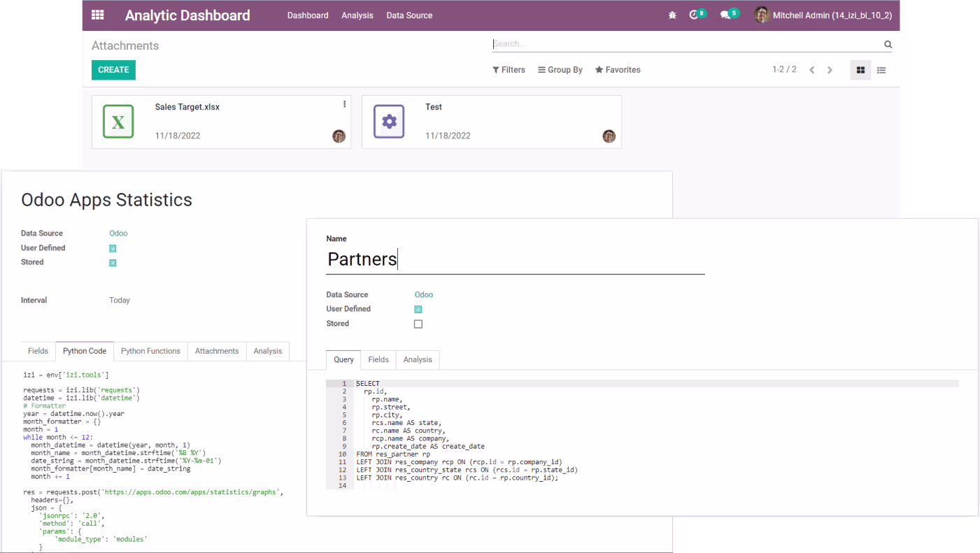Click the pager counter 1-2 / 2
The height and width of the screenshot is (553, 980).
pos(784,69)
